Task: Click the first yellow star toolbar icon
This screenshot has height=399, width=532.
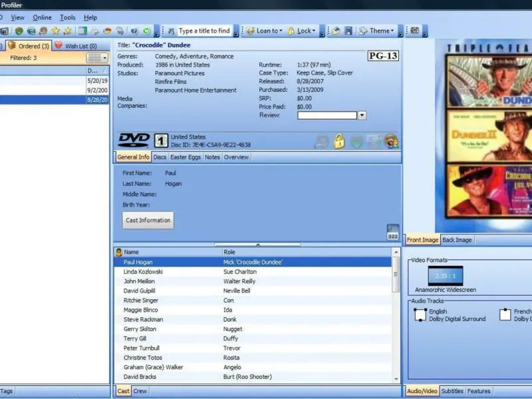Action: pos(55,31)
